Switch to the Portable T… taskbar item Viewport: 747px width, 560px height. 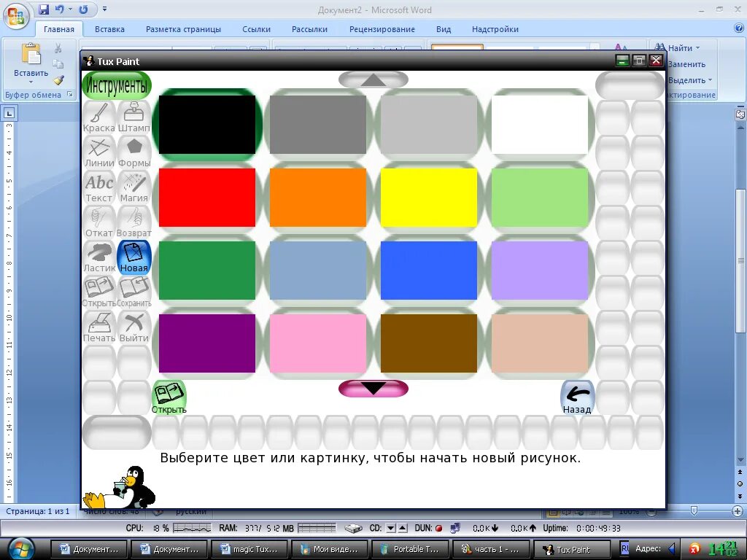[x=410, y=549]
